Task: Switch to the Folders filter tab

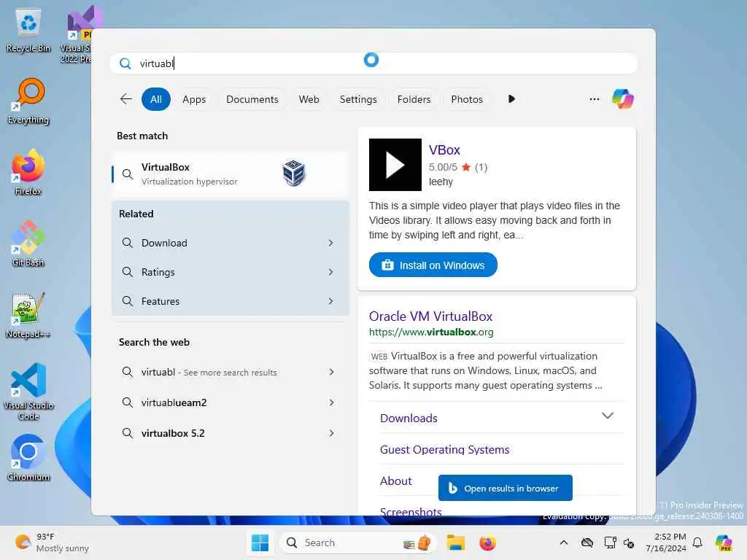Action: pyautogui.click(x=414, y=99)
